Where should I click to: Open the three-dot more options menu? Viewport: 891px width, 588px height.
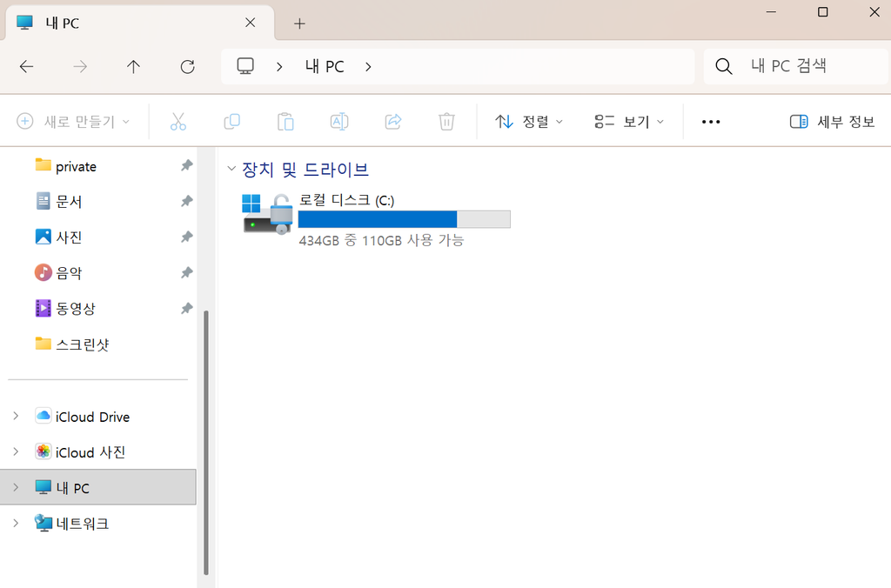pyautogui.click(x=711, y=122)
